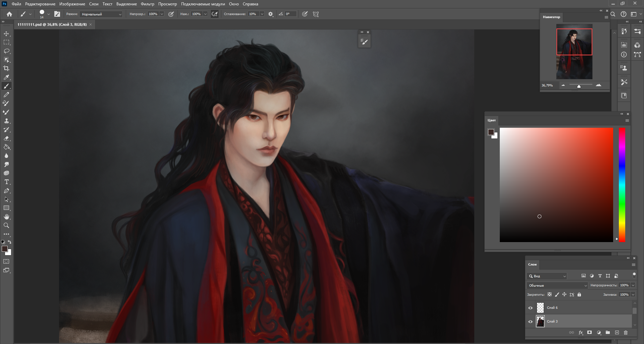Screen dimensions: 644x344
Task: Select the Clone Stamp tool
Action: pos(6,121)
